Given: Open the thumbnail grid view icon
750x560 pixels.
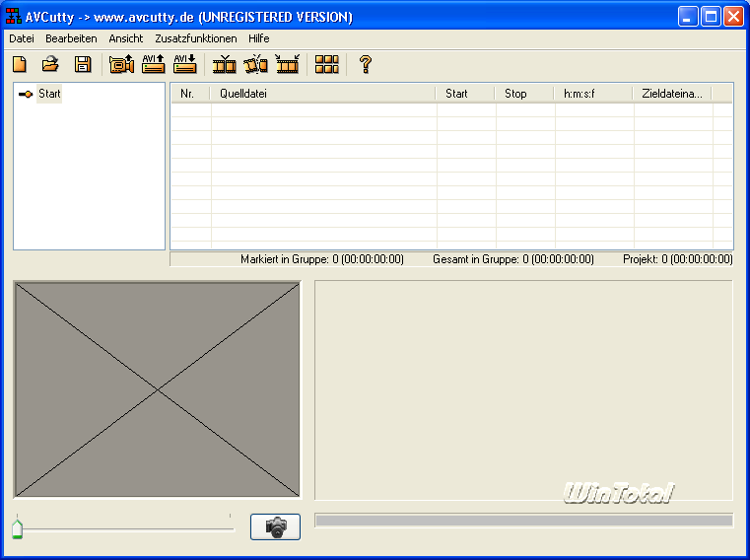Looking at the screenshot, I should tap(326, 64).
